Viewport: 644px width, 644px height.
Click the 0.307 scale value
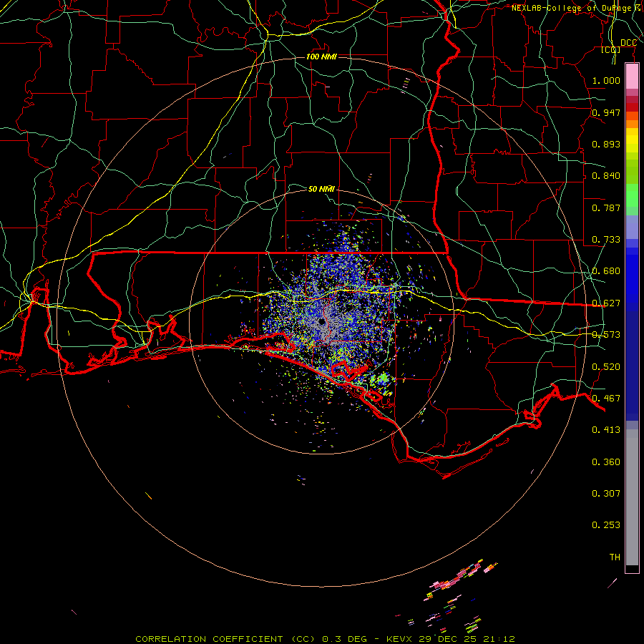pyautogui.click(x=606, y=494)
